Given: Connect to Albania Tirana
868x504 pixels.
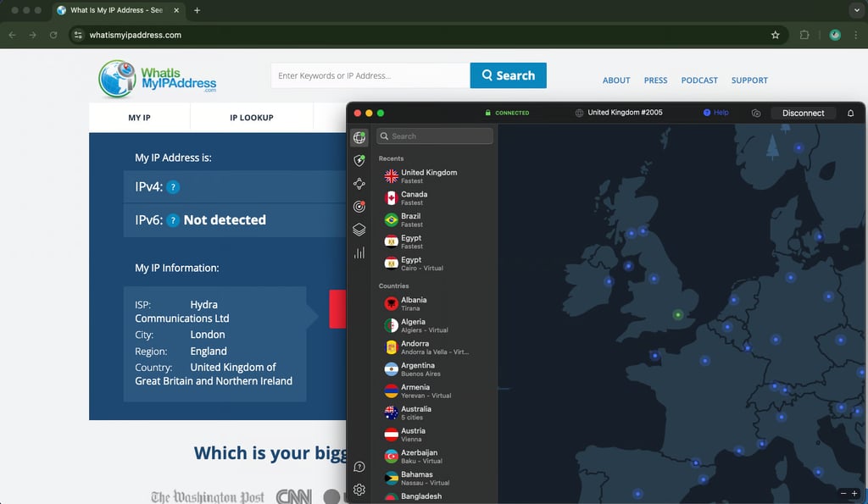Looking at the screenshot, I should tap(435, 304).
